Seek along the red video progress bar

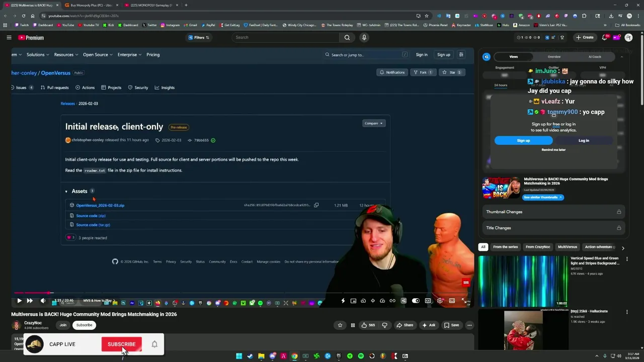pos(243,293)
